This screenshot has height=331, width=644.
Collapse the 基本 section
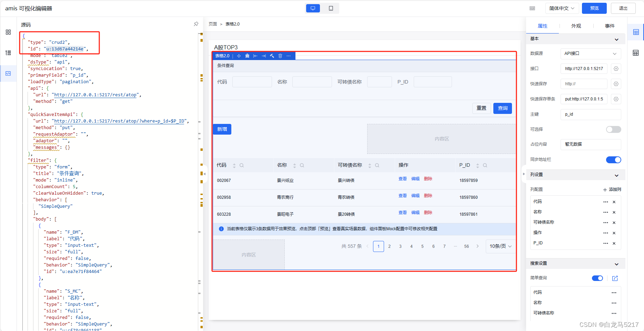pos(616,39)
